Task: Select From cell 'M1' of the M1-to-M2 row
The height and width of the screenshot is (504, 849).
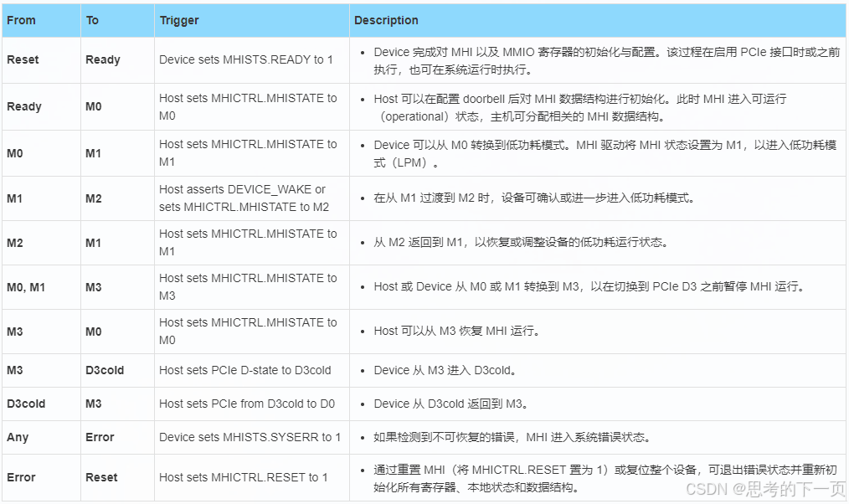Action: pos(14,198)
